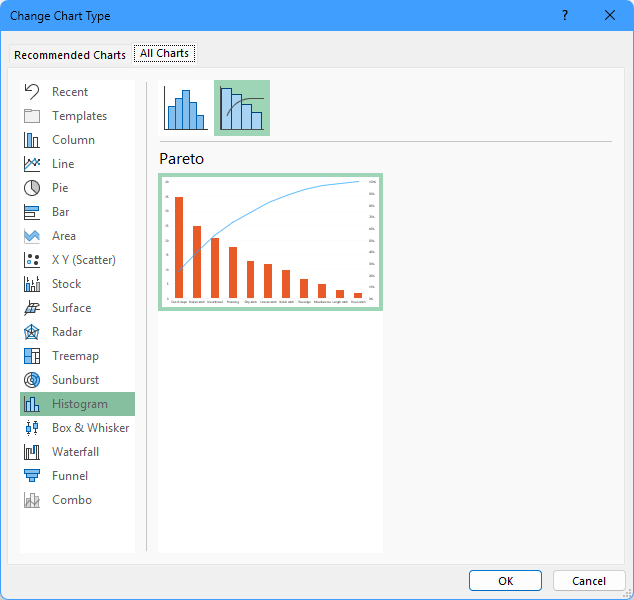Viewport: 634px width, 600px height.
Task: Choose the Column chart icon
Action: click(32, 140)
